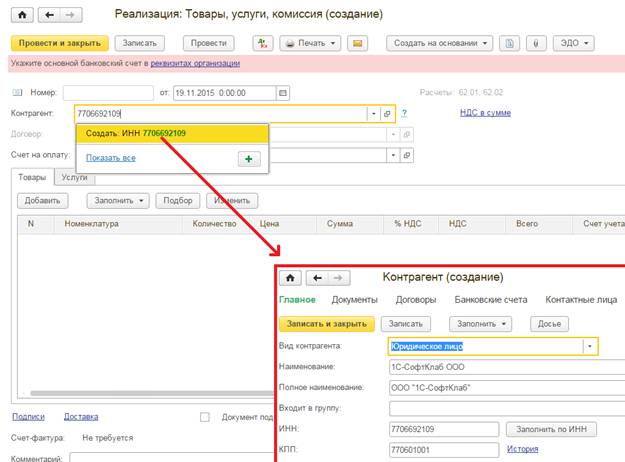Viewport: 625px width, 462px height.
Task: Open attached files paperclip icon
Action: click(536, 43)
